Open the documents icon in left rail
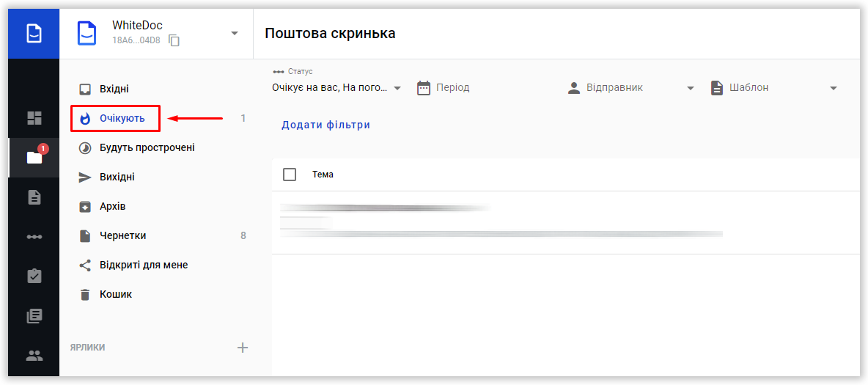Image resolution: width=868 pixels, height=385 pixels. click(34, 197)
